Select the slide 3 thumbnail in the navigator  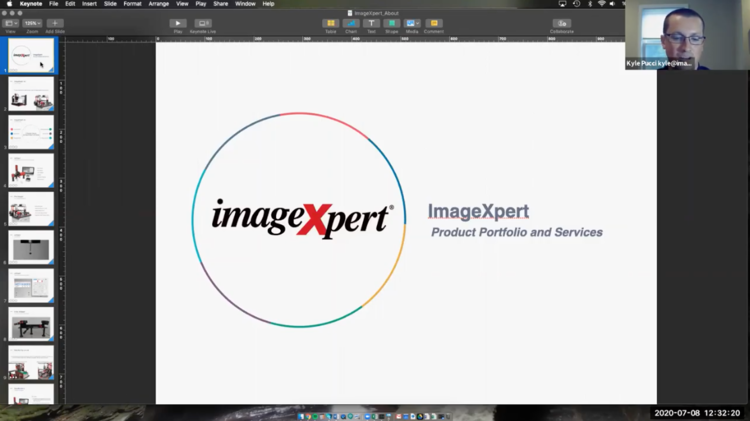pos(31,132)
